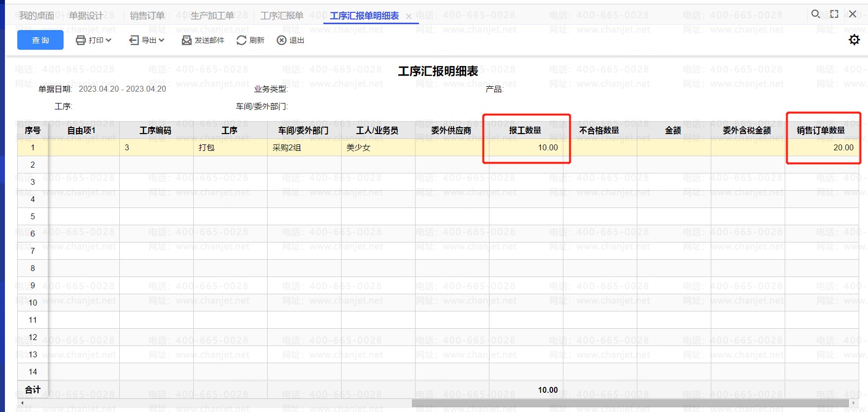868x412 pixels.
Task: Click the 报工数量 column header
Action: 525,130
